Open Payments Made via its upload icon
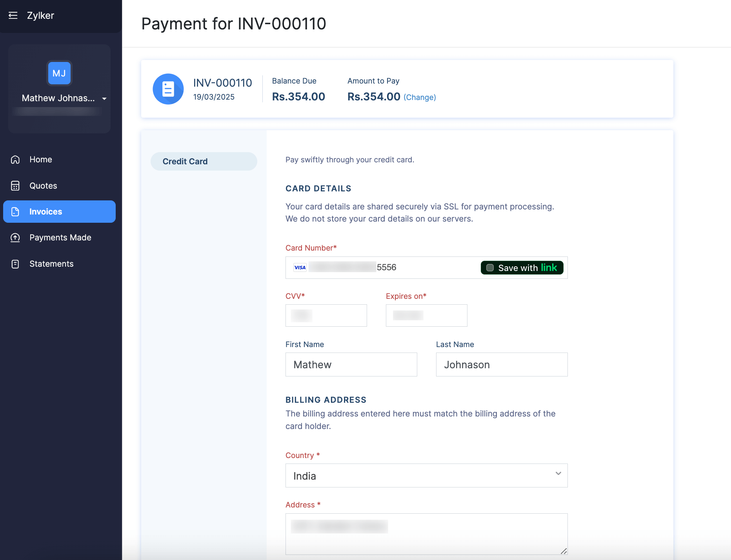This screenshot has height=560, width=731. (x=15, y=237)
